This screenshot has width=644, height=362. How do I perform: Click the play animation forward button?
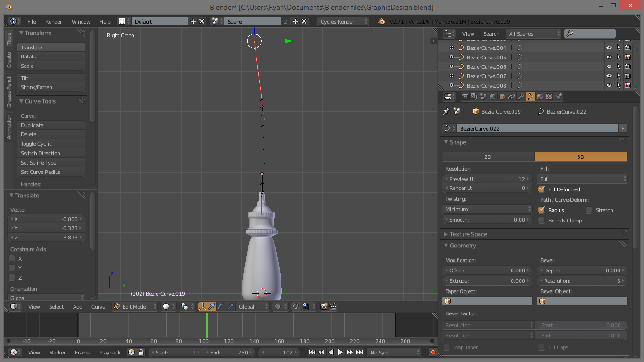340,352
